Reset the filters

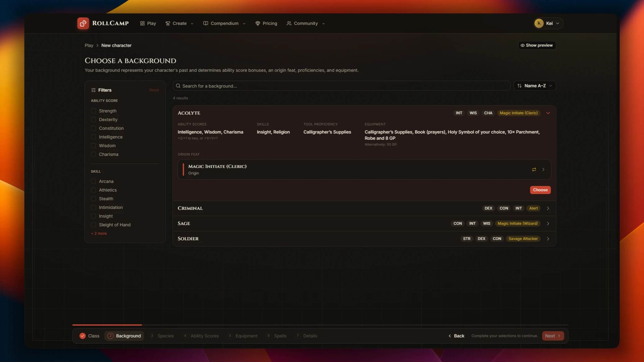point(154,90)
